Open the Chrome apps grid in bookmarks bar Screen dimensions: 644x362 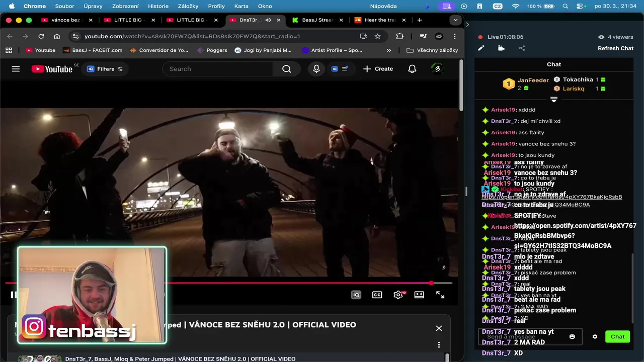click(9, 50)
